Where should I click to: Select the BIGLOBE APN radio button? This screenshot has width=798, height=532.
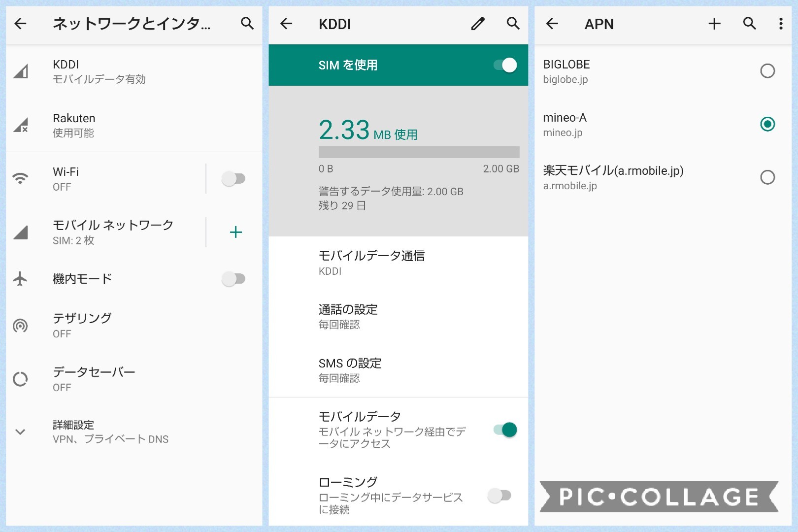(767, 71)
